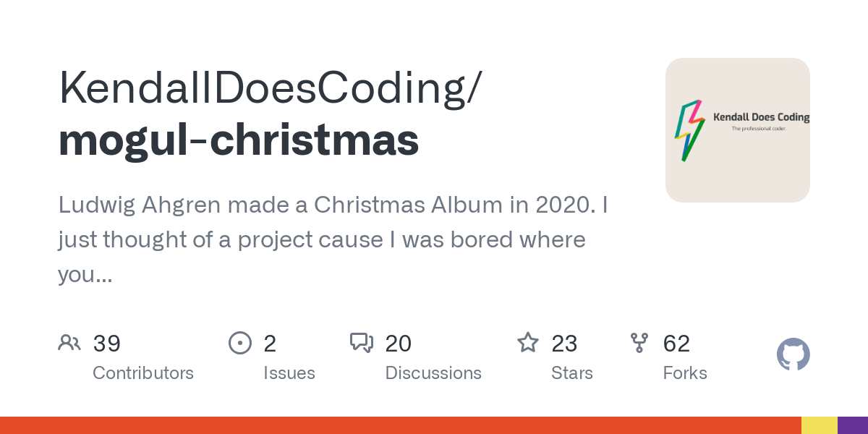The image size is (868, 434).
Task: Click the Stars star icon
Action: [528, 342]
